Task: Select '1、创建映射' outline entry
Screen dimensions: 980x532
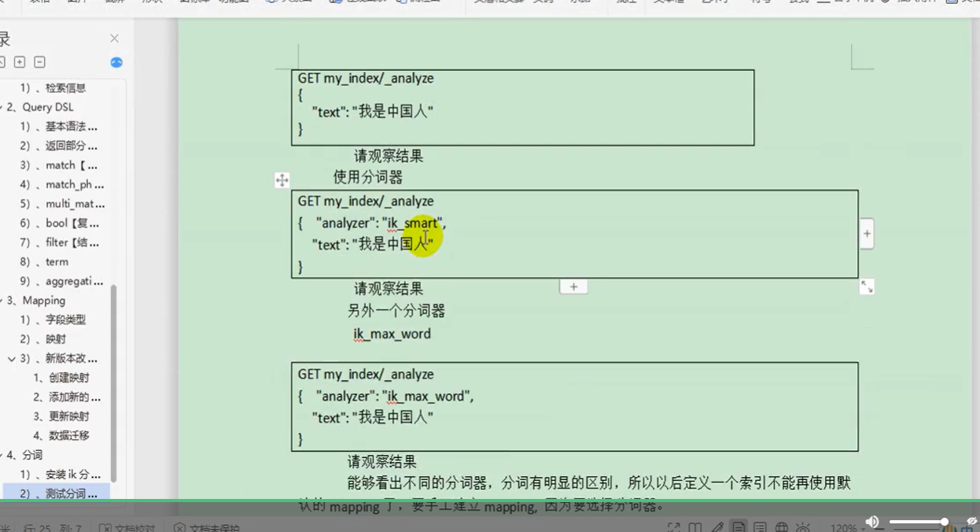Action: pyautogui.click(x=61, y=378)
